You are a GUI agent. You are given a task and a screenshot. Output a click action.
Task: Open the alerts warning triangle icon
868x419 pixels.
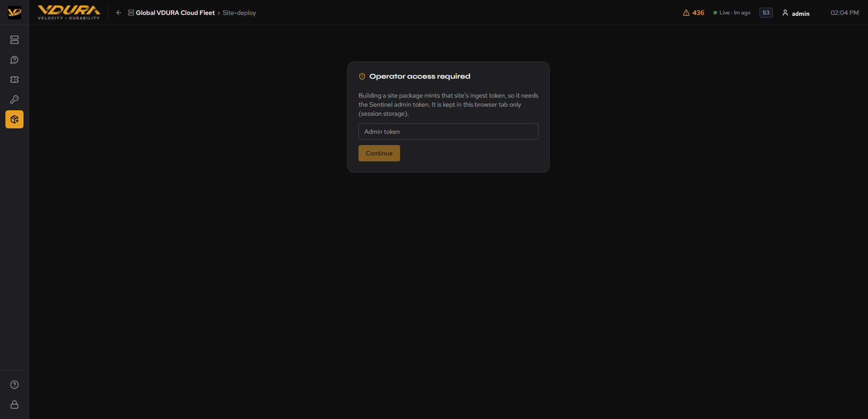click(686, 13)
